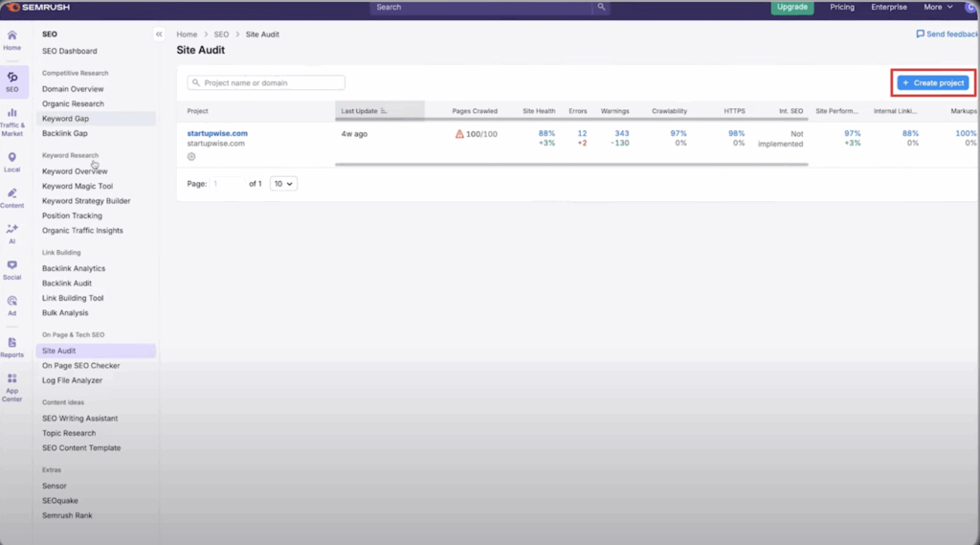Click Send feedback link

[947, 34]
